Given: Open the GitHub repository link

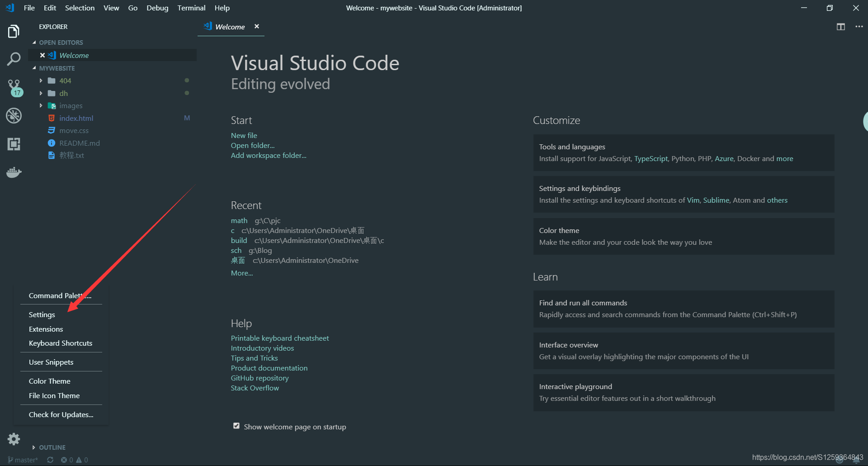Looking at the screenshot, I should point(259,378).
